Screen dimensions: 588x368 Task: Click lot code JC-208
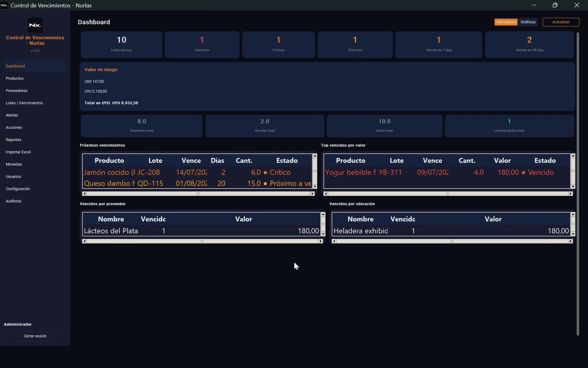(148, 172)
